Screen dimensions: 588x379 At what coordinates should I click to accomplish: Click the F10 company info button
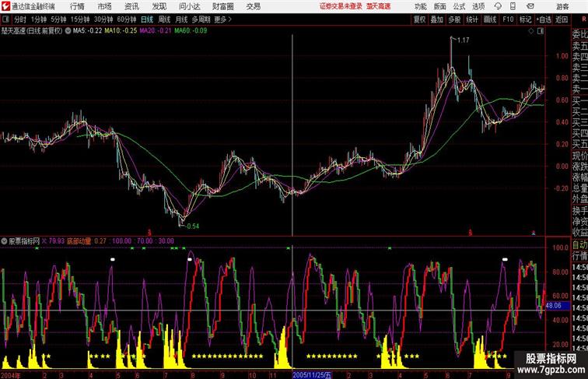pos(508,19)
